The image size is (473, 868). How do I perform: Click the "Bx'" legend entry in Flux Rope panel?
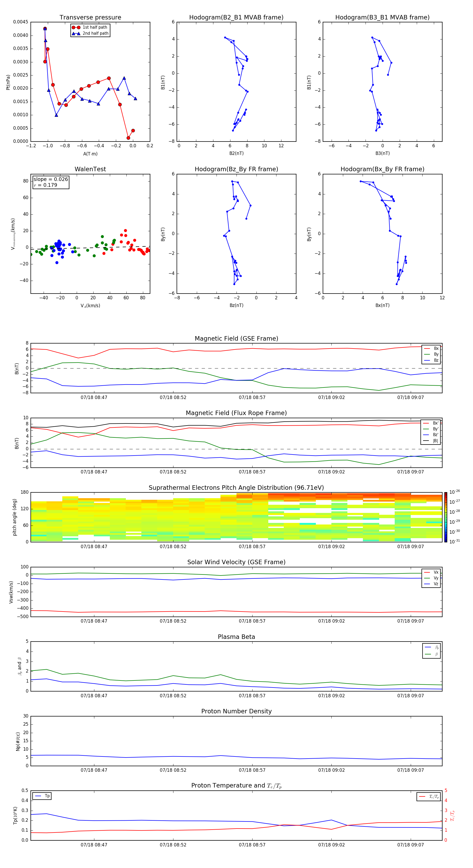(x=431, y=423)
